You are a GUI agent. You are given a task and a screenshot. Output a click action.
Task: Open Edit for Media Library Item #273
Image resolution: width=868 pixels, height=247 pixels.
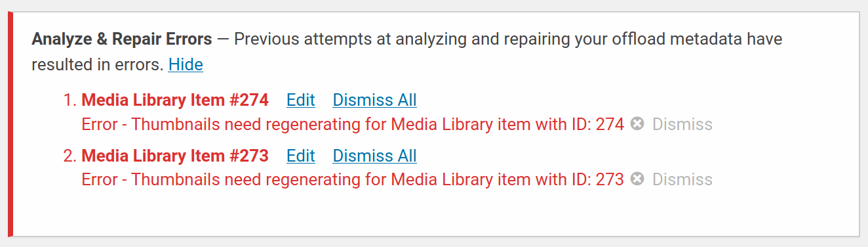click(301, 156)
